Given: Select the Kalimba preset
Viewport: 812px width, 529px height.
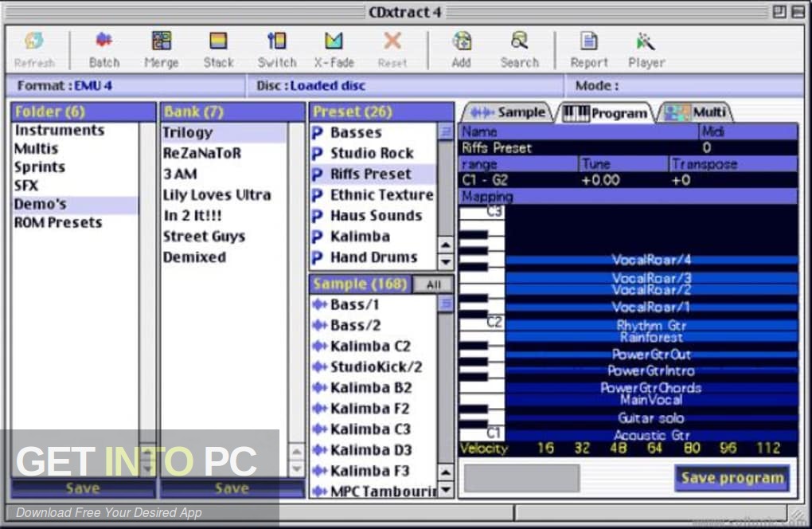Looking at the screenshot, I should (373, 237).
